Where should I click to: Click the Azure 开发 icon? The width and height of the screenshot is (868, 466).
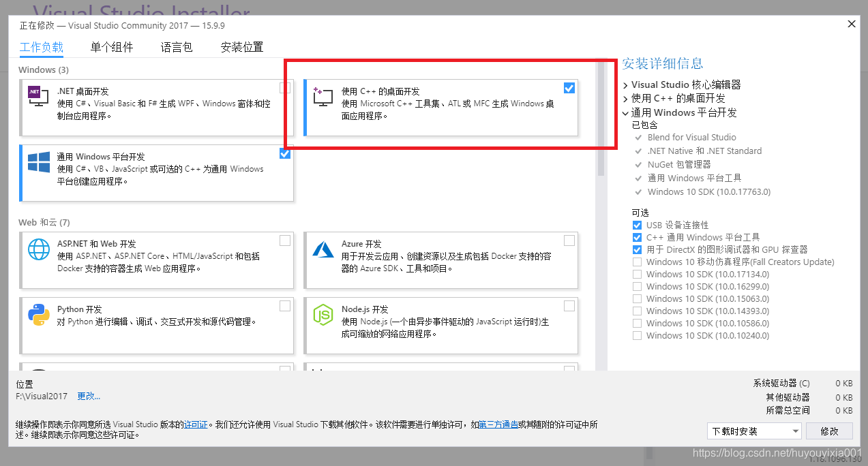click(323, 249)
